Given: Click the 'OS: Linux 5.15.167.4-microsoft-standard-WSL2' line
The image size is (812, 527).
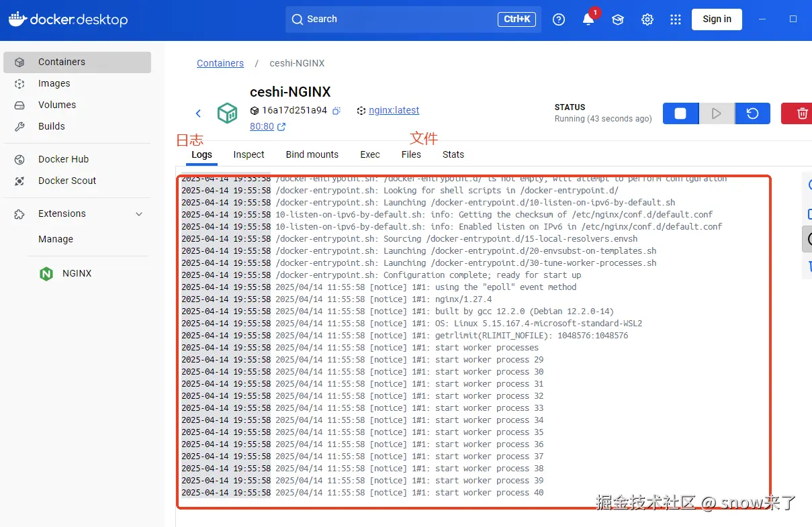Looking at the screenshot, I should pyautogui.click(x=412, y=324).
